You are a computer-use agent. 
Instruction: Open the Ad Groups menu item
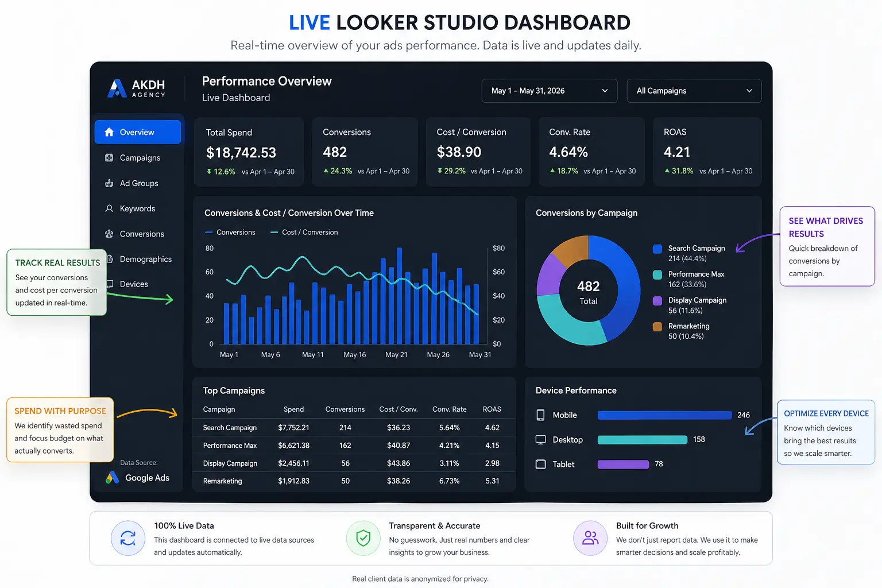[138, 183]
